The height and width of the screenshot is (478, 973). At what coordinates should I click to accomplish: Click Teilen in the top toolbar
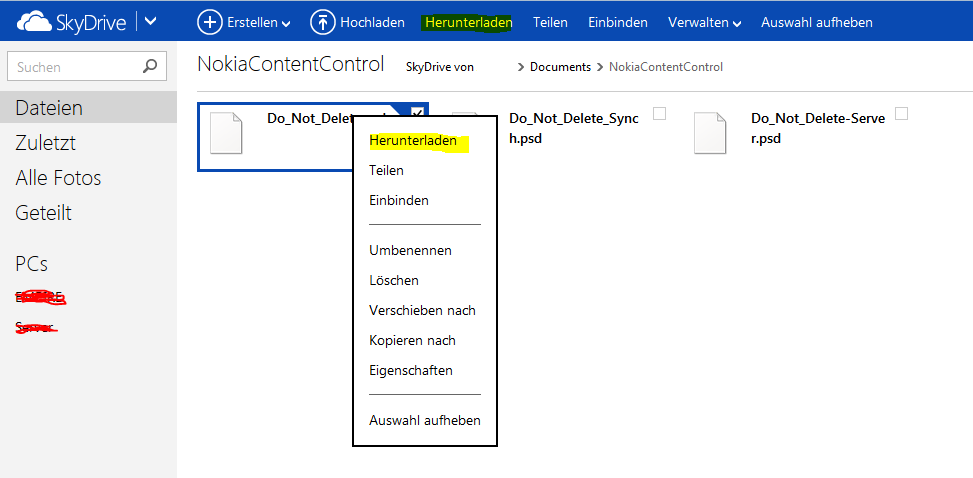tap(550, 22)
